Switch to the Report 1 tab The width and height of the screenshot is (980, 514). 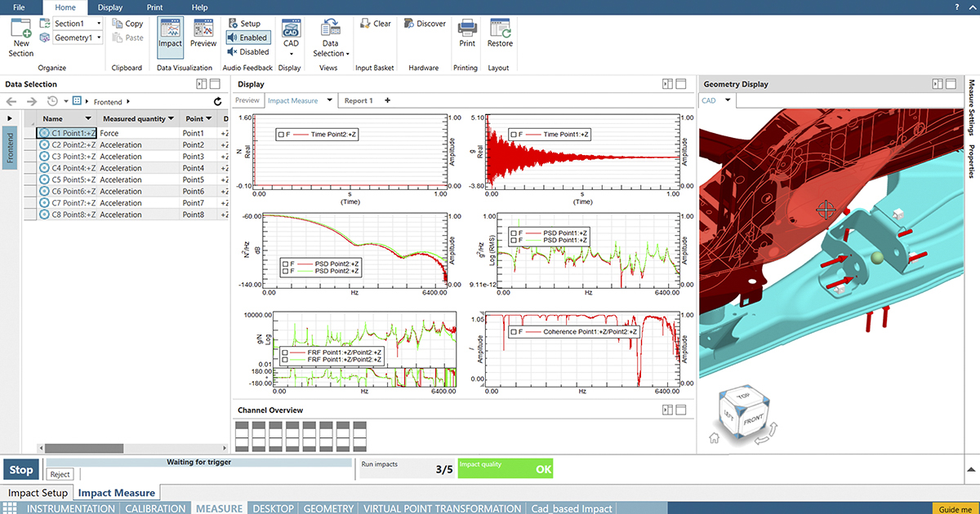pos(358,100)
